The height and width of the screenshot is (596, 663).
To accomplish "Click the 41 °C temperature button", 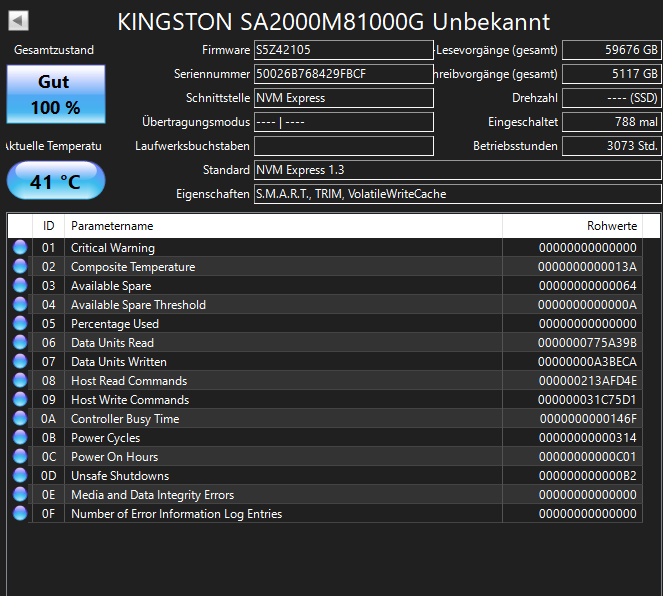I will click(x=56, y=180).
